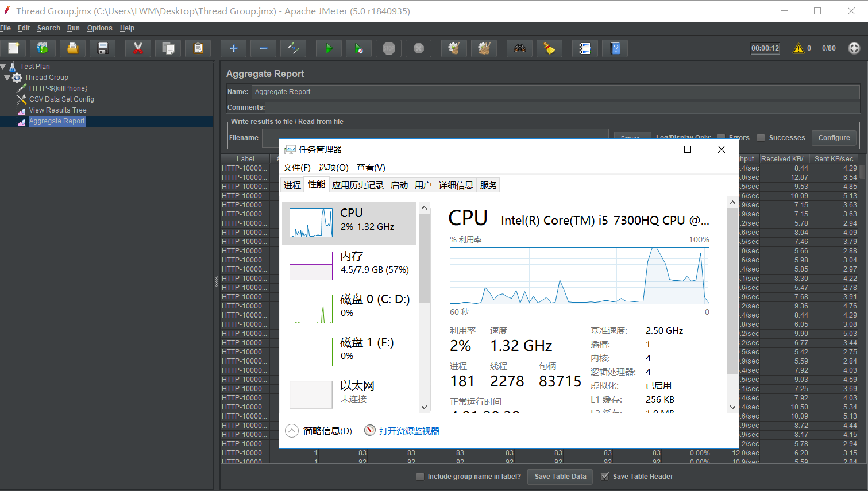Expand all nodes with plus icon
The image size is (868, 491).
[x=234, y=48]
